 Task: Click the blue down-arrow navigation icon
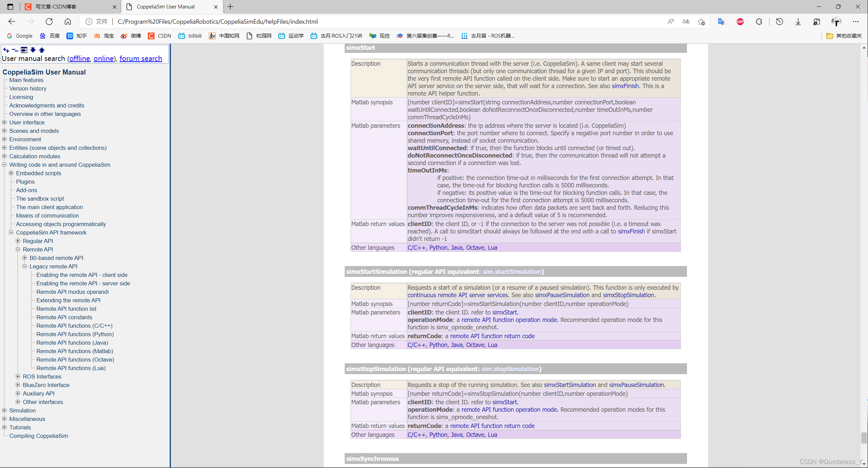pos(33,50)
